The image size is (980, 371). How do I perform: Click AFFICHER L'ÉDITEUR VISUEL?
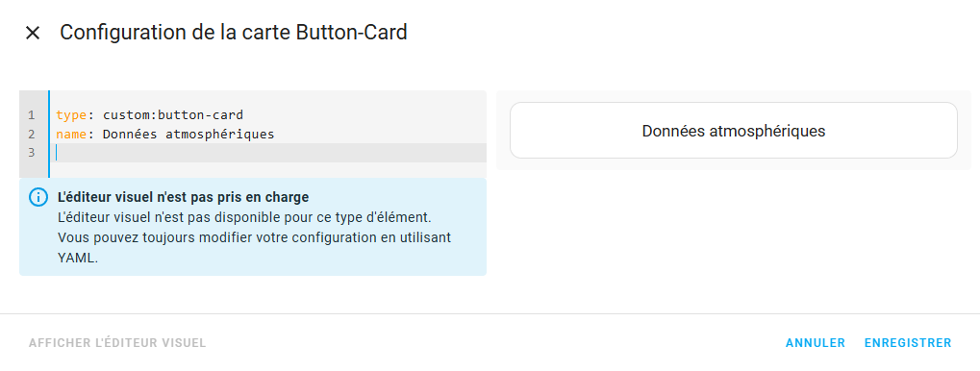pyautogui.click(x=117, y=343)
